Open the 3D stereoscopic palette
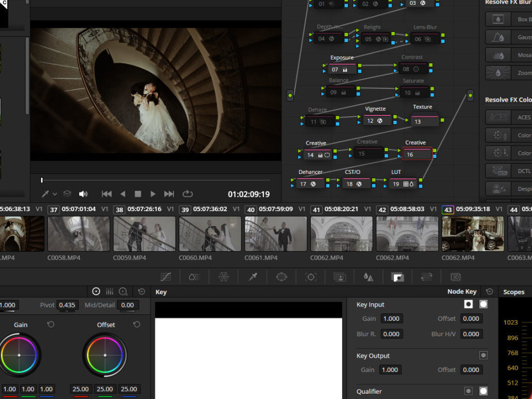Viewport: 532px width, 399px height. (455, 277)
